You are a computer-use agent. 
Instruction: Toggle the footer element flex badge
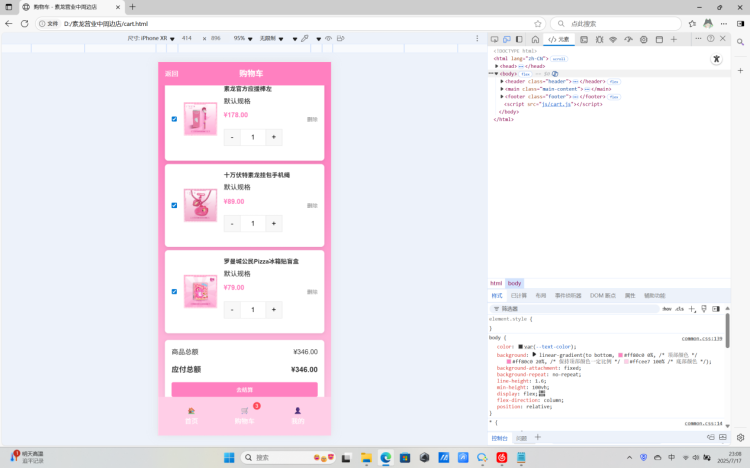coord(614,97)
